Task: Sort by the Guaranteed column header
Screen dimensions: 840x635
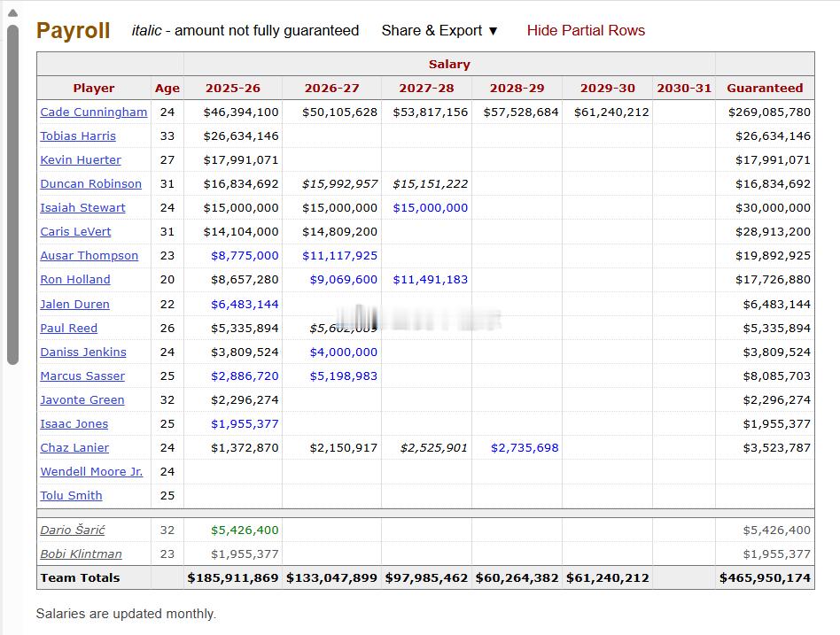Action: tap(764, 88)
